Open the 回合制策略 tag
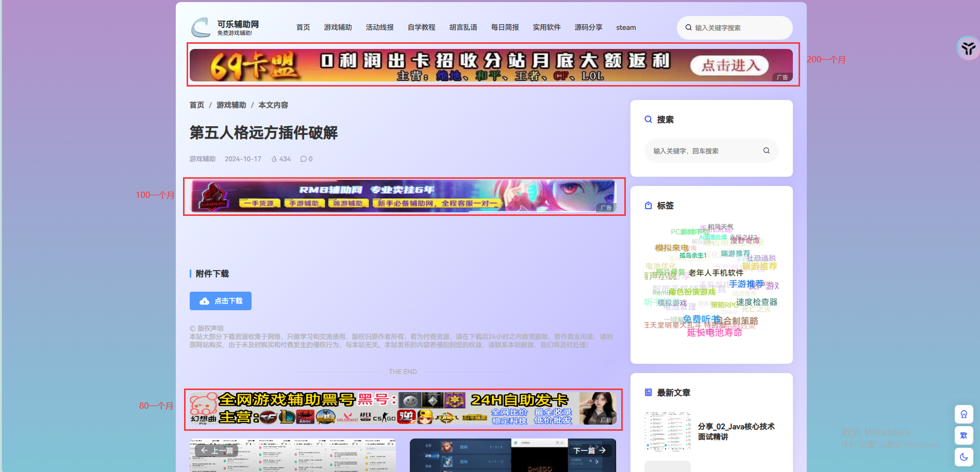This screenshot has width=980, height=472. click(736, 321)
